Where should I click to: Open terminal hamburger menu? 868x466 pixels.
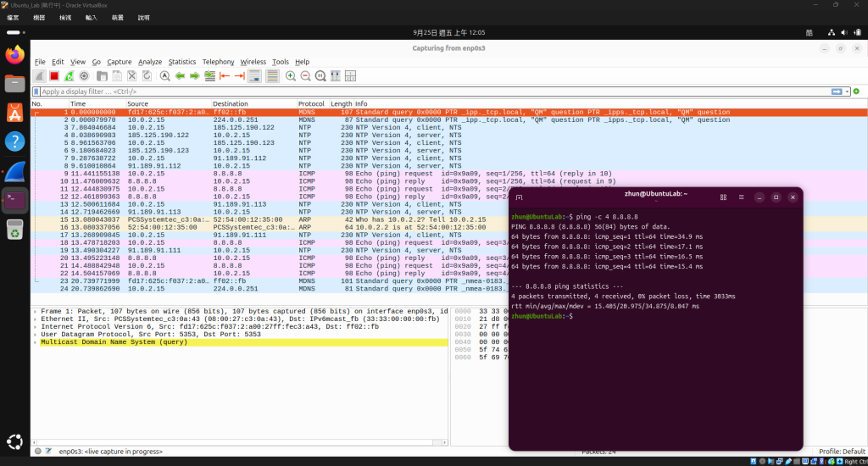pyautogui.click(x=741, y=197)
